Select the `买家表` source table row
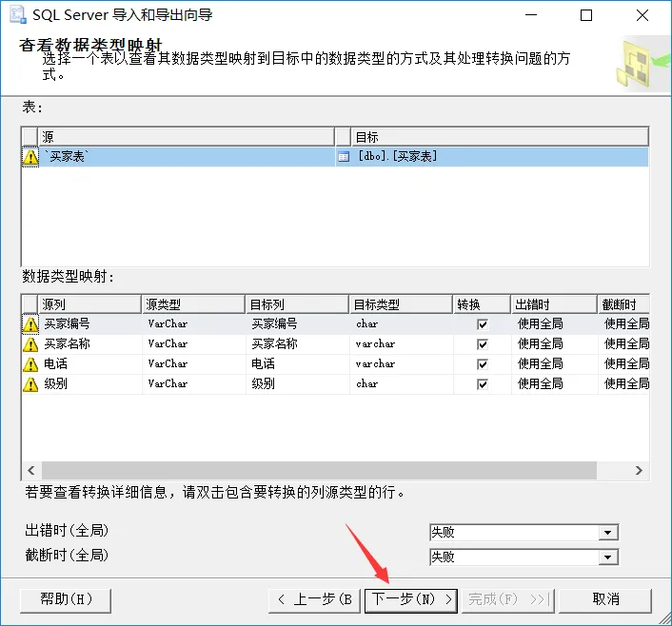The height and width of the screenshot is (626, 672). [x=187, y=157]
